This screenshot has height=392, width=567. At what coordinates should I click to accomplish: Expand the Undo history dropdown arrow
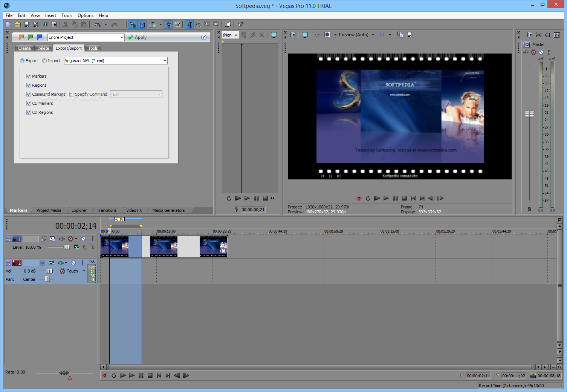coord(105,24)
